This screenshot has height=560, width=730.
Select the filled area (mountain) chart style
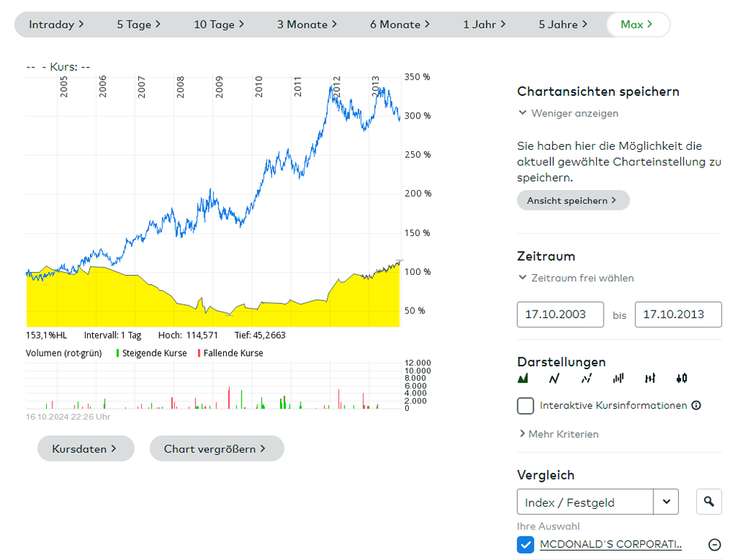pyautogui.click(x=522, y=379)
